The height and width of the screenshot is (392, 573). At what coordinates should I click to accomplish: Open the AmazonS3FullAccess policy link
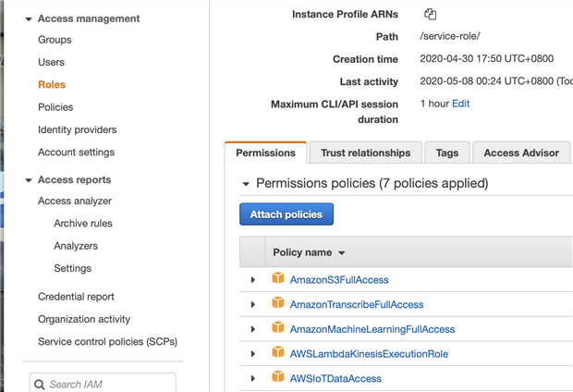pyautogui.click(x=339, y=280)
